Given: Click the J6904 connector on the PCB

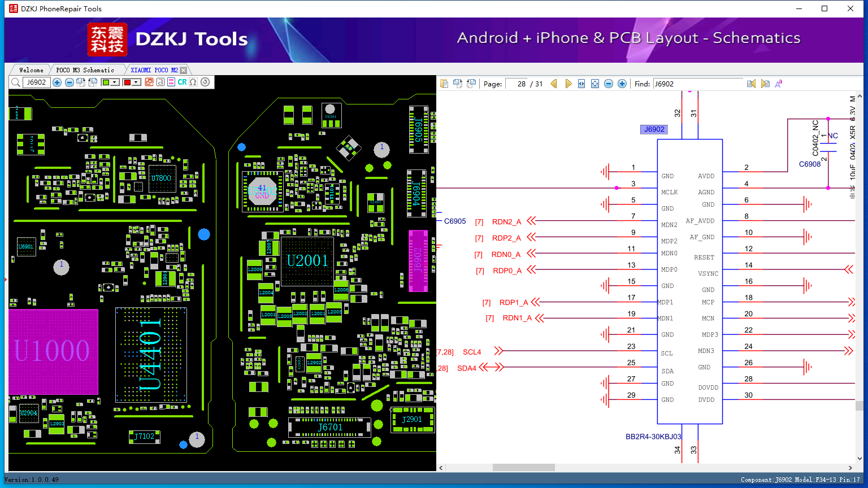Looking at the screenshot, I should (x=417, y=194).
